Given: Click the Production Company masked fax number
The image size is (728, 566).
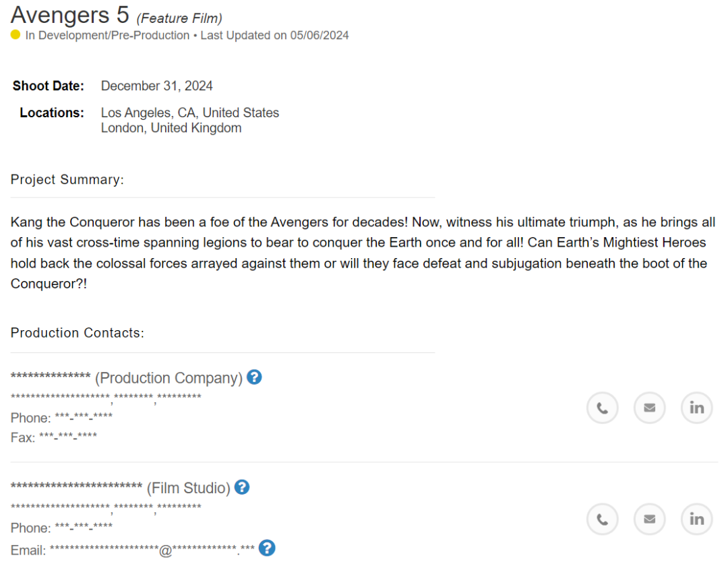Looking at the screenshot, I should click(x=68, y=437).
